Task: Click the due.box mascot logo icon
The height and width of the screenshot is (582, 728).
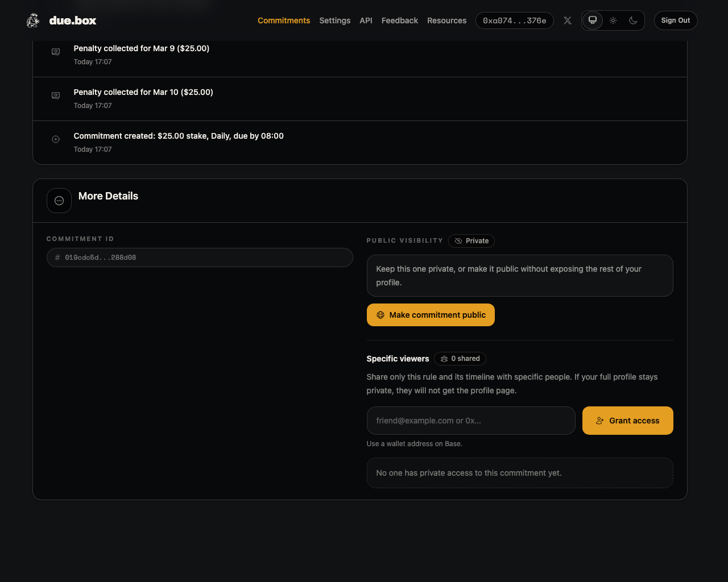Action: (x=33, y=20)
